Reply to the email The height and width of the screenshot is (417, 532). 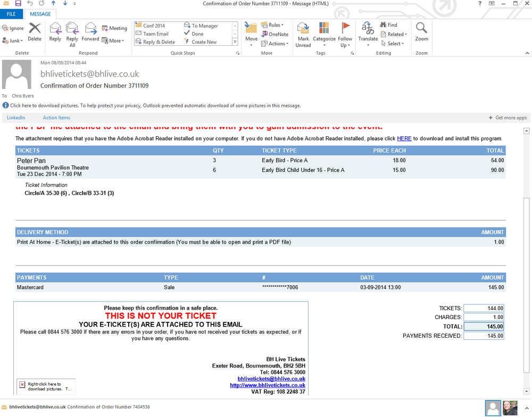click(x=55, y=32)
